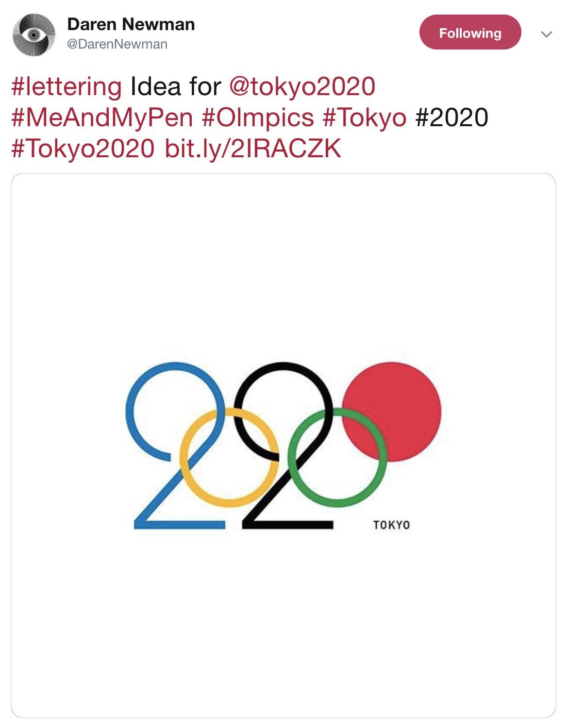Expand the tweet options chevron
Screen dimensions: 568x728
(x=547, y=34)
